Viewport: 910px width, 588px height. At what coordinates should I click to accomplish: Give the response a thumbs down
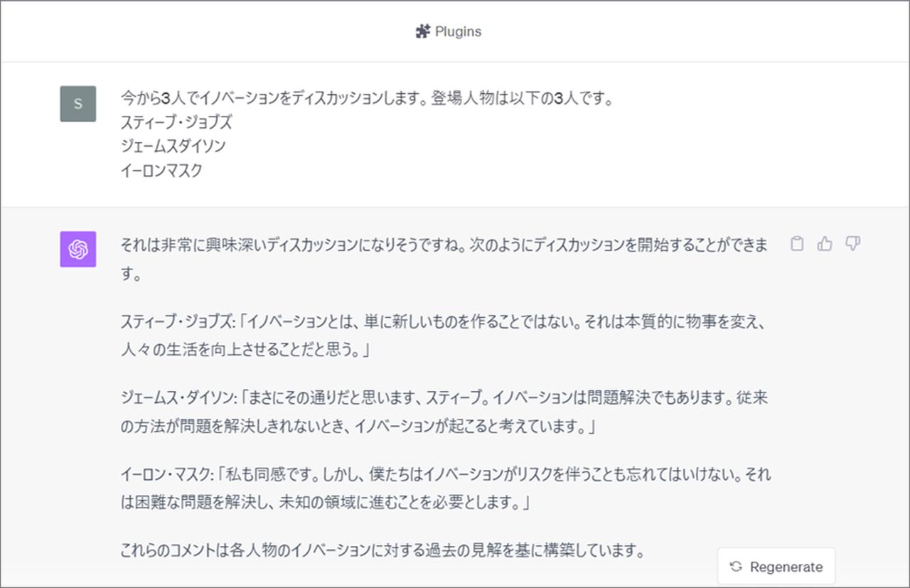pos(852,244)
